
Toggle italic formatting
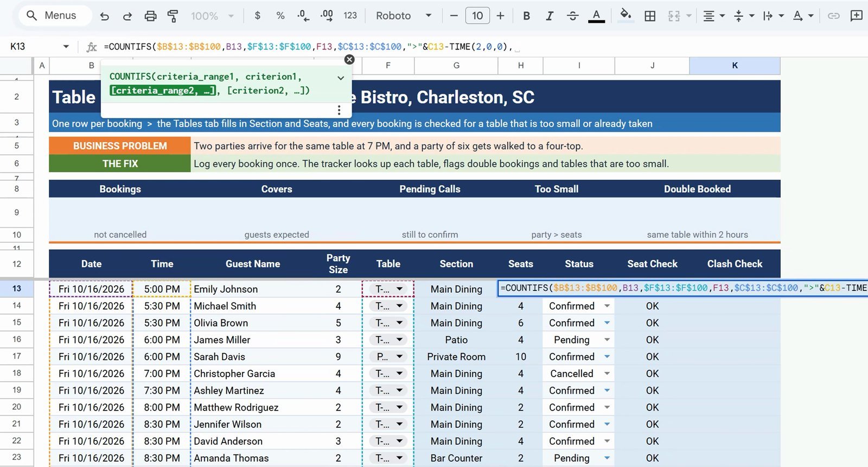click(x=550, y=16)
